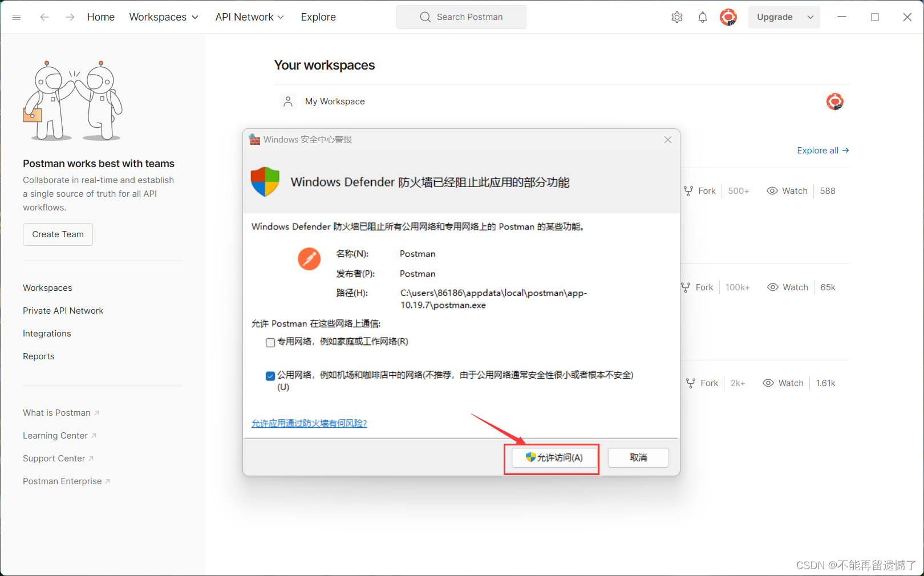The image size is (924, 576).
Task: Open Integrations in the sidebar
Action: [47, 334]
